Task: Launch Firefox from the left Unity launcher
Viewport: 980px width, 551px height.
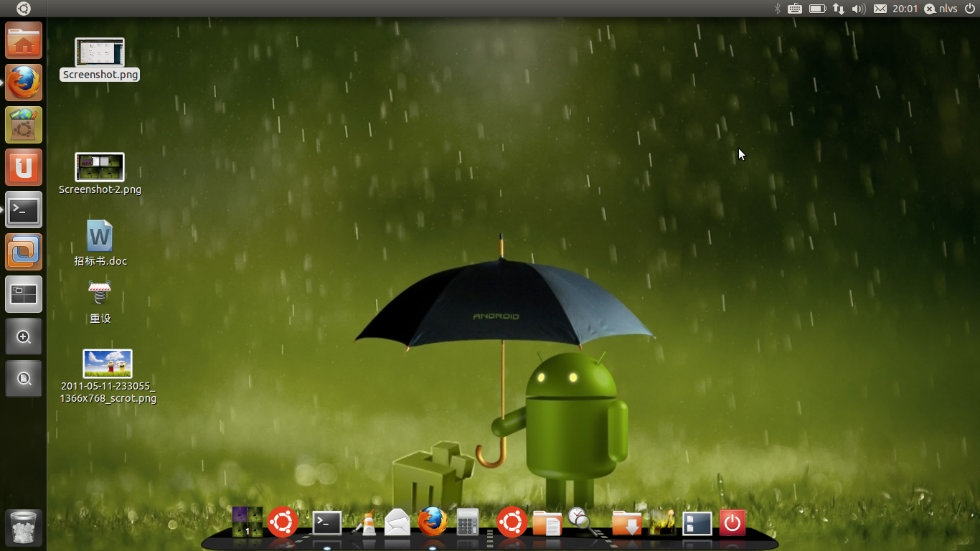Action: click(x=24, y=83)
